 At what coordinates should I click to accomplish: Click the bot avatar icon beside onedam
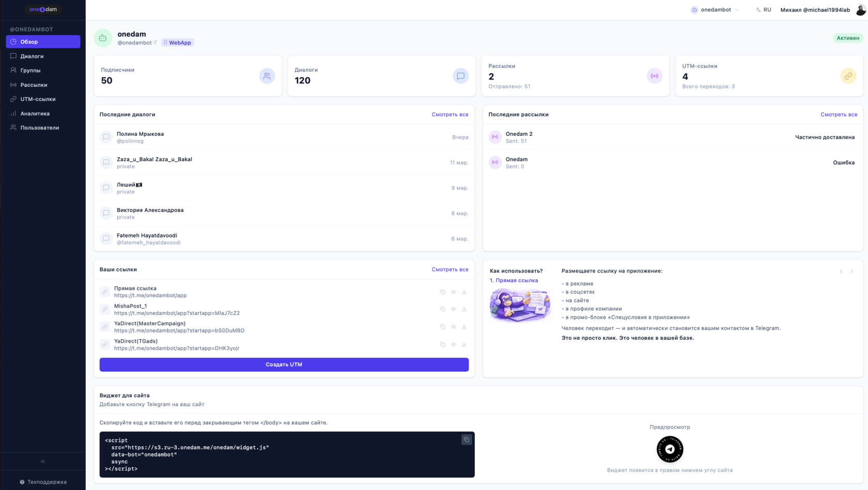pos(103,38)
